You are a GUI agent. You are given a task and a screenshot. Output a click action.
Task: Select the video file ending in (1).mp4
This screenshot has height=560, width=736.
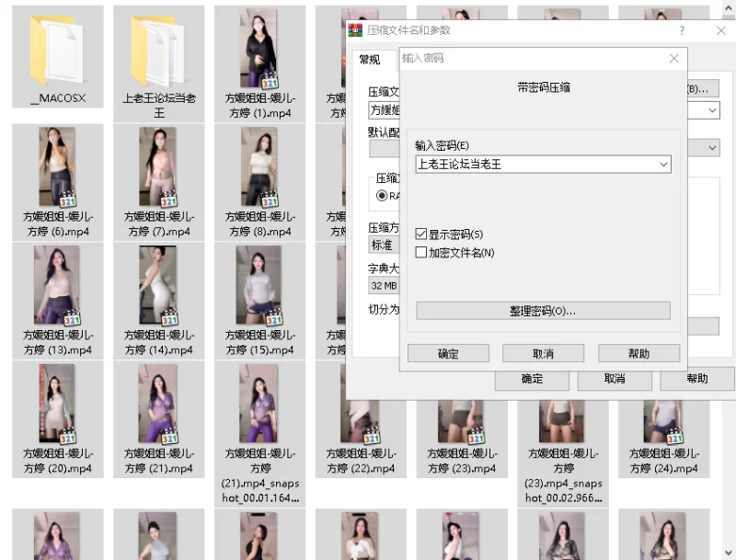tap(259, 49)
